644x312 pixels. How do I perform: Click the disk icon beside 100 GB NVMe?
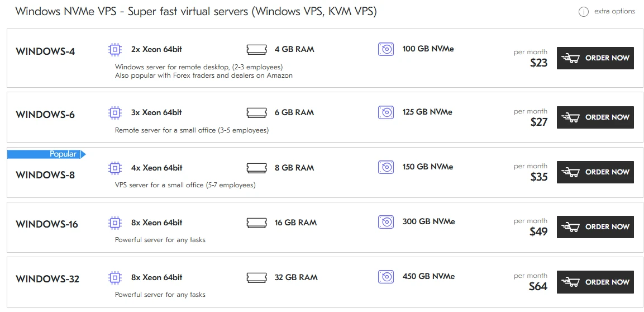(386, 49)
